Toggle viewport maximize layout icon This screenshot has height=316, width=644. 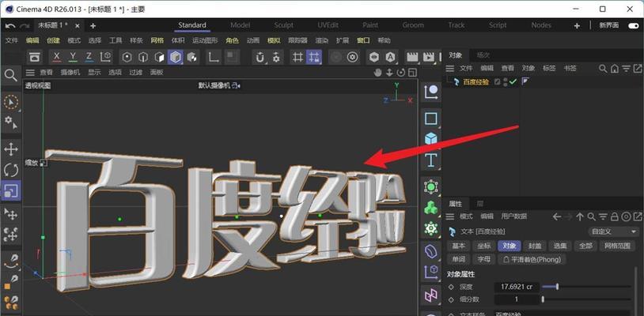click(x=412, y=73)
